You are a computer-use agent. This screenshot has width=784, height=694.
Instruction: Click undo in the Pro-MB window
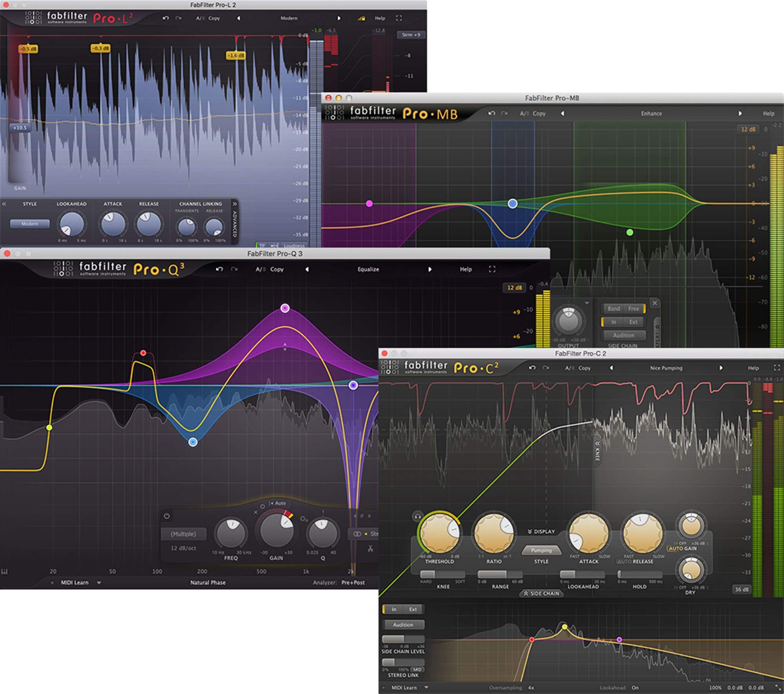point(492,113)
